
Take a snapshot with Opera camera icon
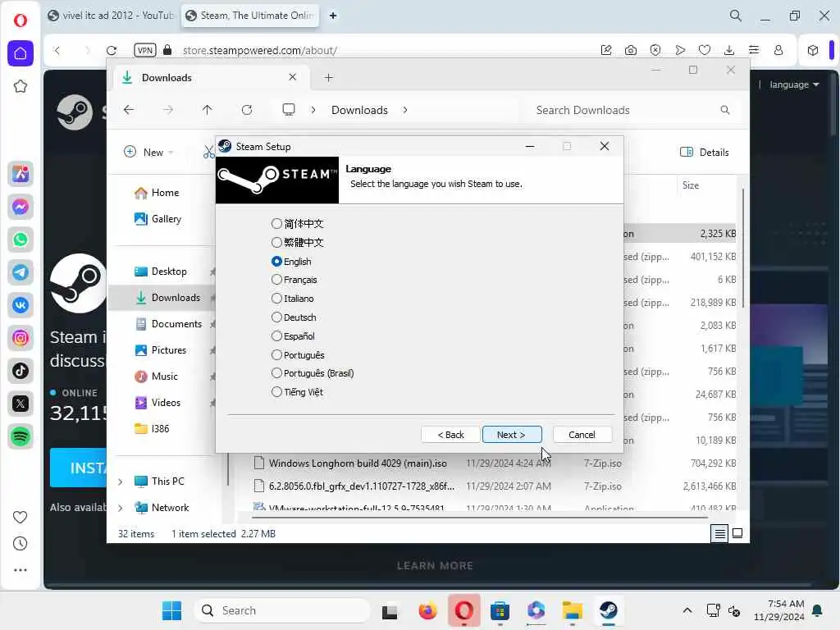click(x=631, y=50)
